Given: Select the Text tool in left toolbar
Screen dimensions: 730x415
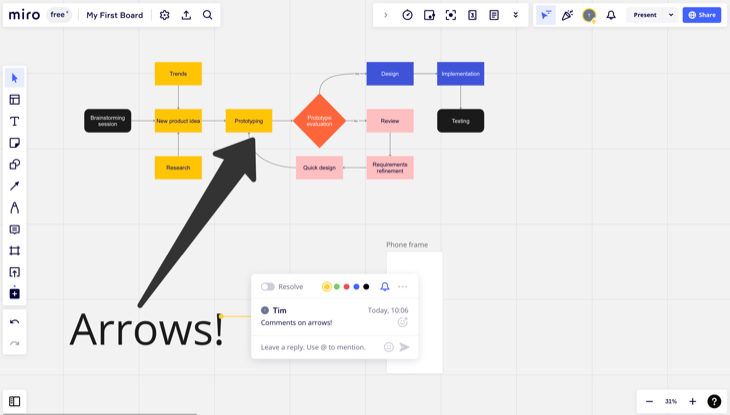Looking at the screenshot, I should (x=14, y=121).
